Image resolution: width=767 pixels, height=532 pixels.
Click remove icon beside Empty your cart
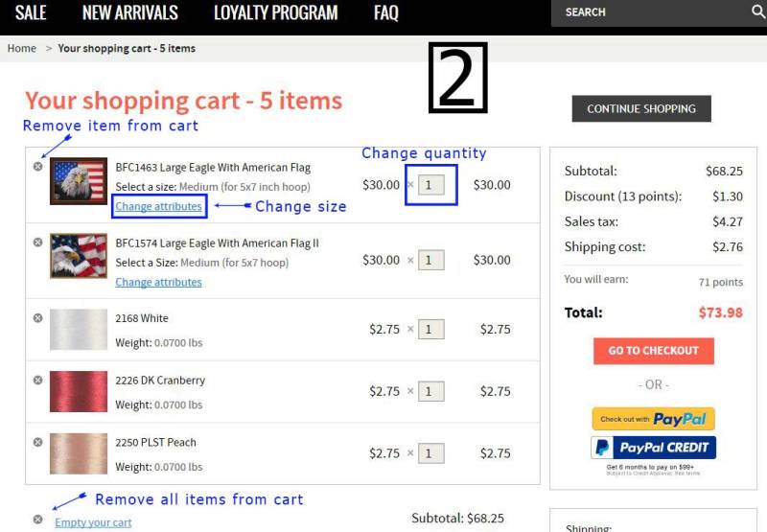tap(37, 520)
